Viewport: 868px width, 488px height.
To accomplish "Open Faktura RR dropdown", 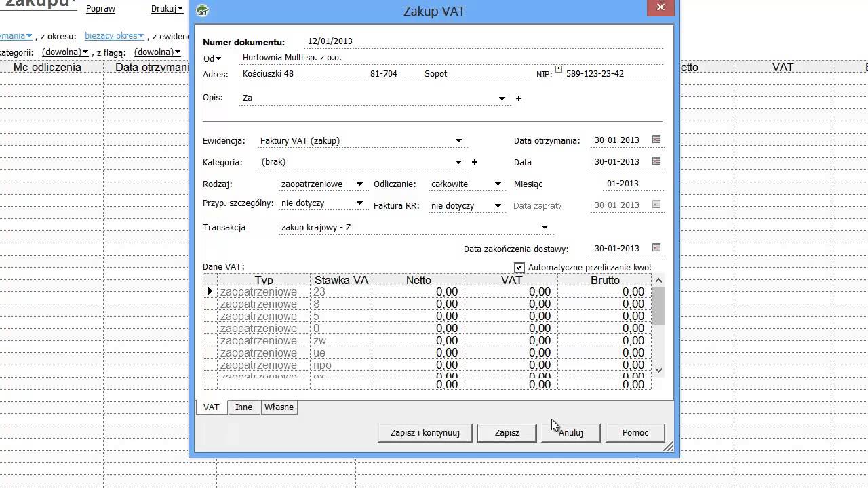I will 498,206.
